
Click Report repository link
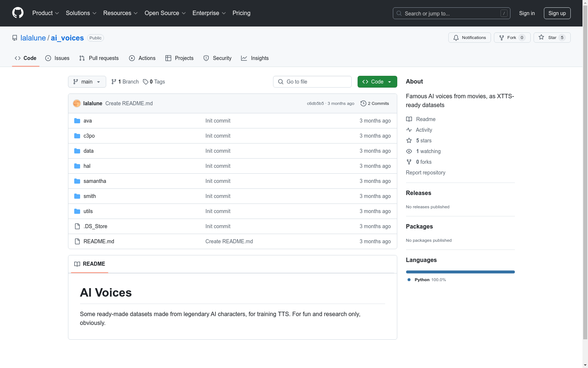(x=426, y=173)
